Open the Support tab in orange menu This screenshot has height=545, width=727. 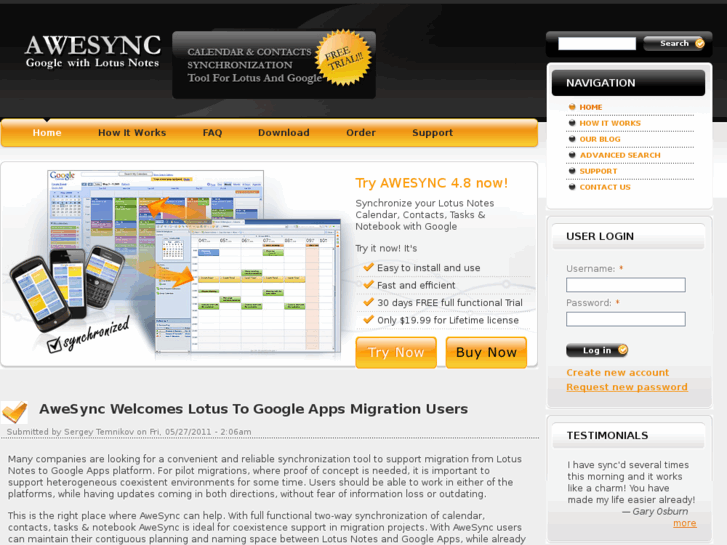click(x=433, y=133)
